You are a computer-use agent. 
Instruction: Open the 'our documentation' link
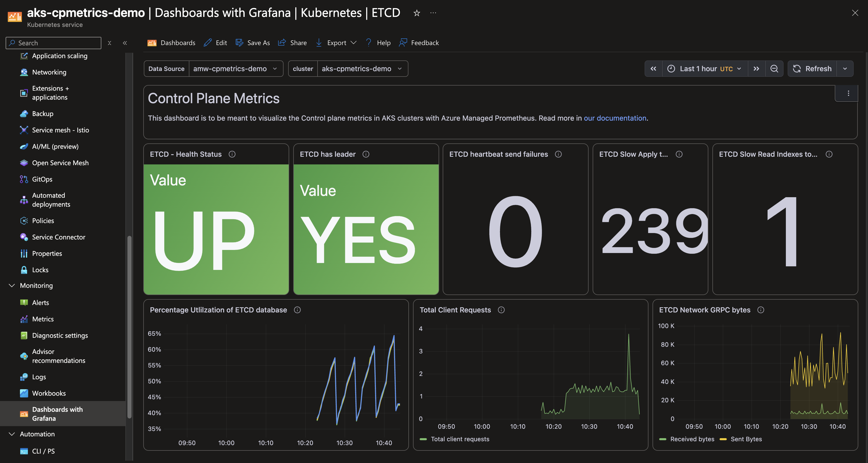pyautogui.click(x=615, y=118)
